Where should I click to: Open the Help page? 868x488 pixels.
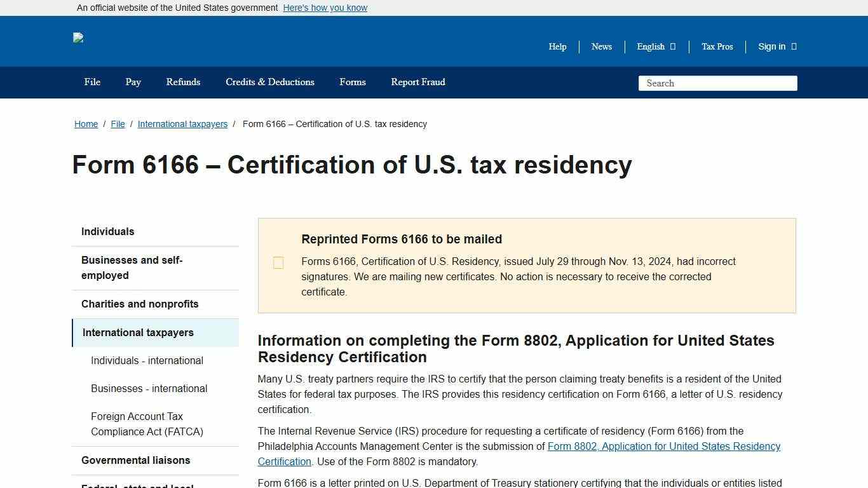[x=557, y=46]
